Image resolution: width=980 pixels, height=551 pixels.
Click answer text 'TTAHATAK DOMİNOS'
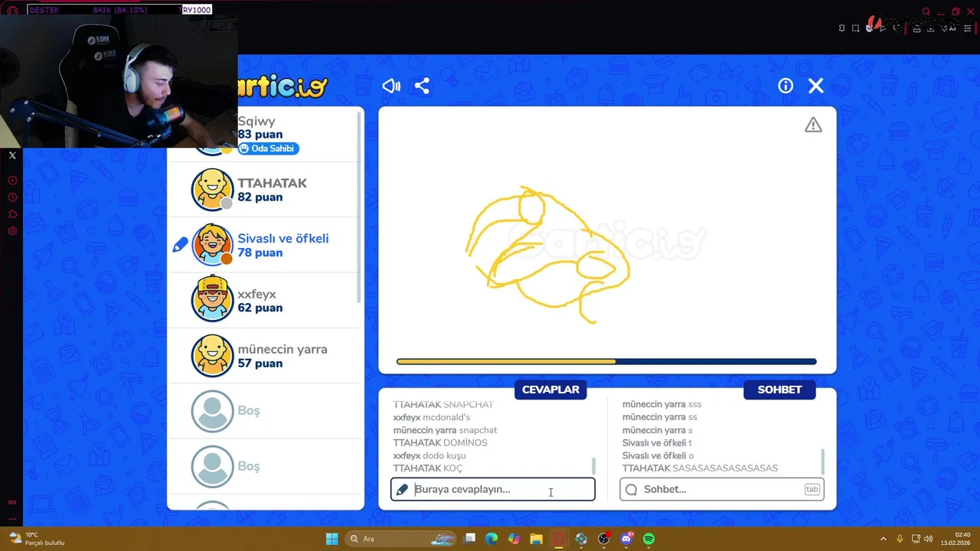coord(440,442)
